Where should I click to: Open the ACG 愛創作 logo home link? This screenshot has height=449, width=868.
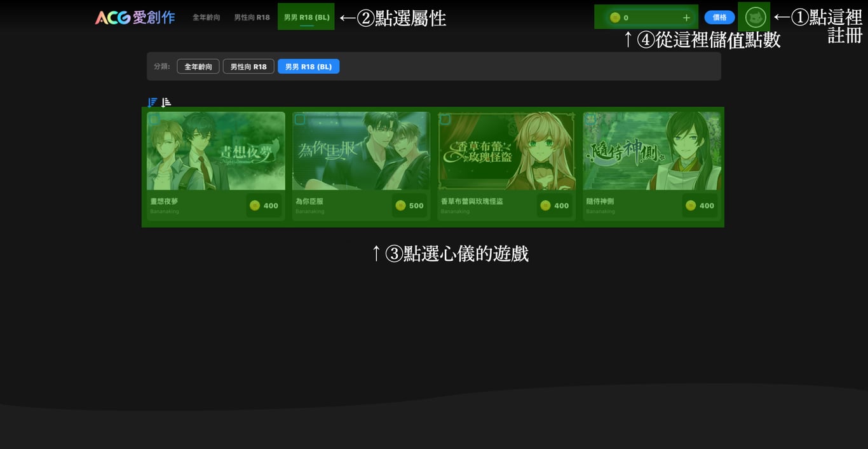[x=135, y=18]
